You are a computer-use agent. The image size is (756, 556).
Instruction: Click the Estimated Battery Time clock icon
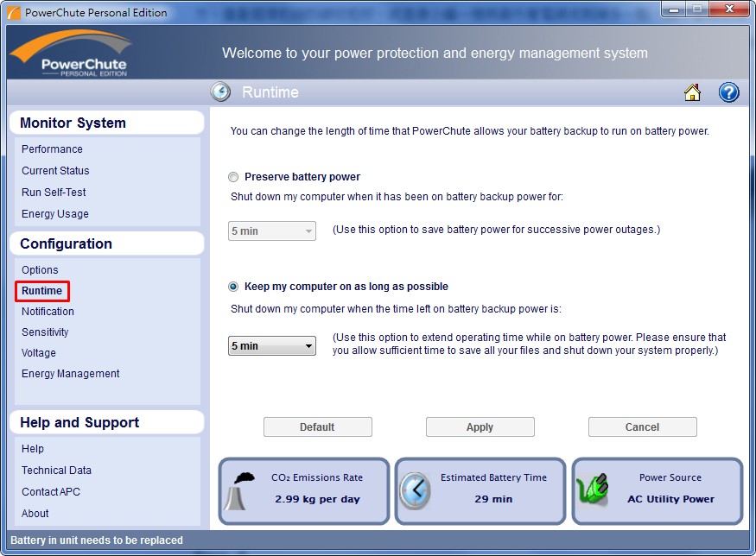pos(416,491)
